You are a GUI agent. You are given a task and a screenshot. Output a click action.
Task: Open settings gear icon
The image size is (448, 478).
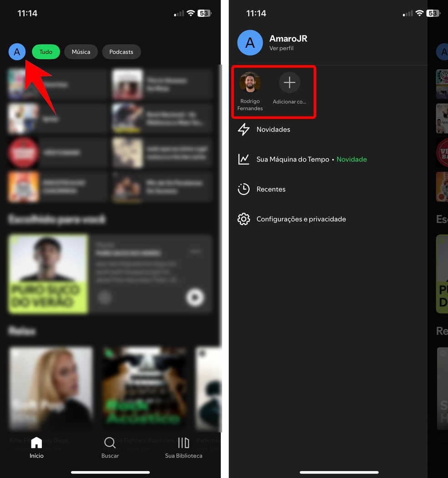point(244,219)
